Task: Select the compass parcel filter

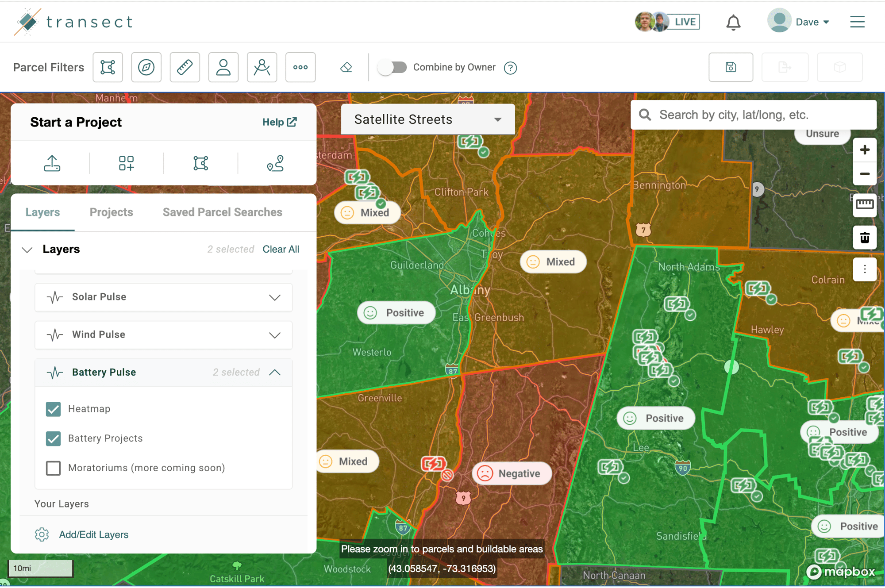Action: pyautogui.click(x=146, y=67)
